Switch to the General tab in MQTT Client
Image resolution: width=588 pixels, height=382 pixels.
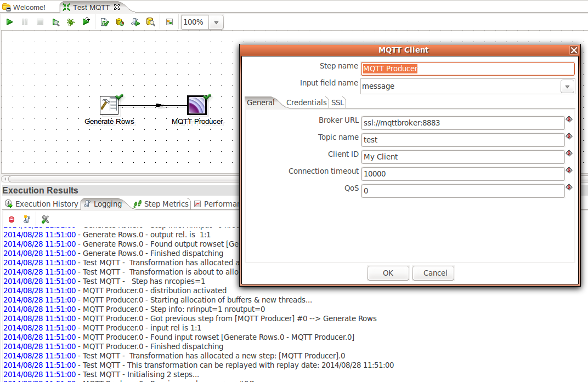(261, 102)
